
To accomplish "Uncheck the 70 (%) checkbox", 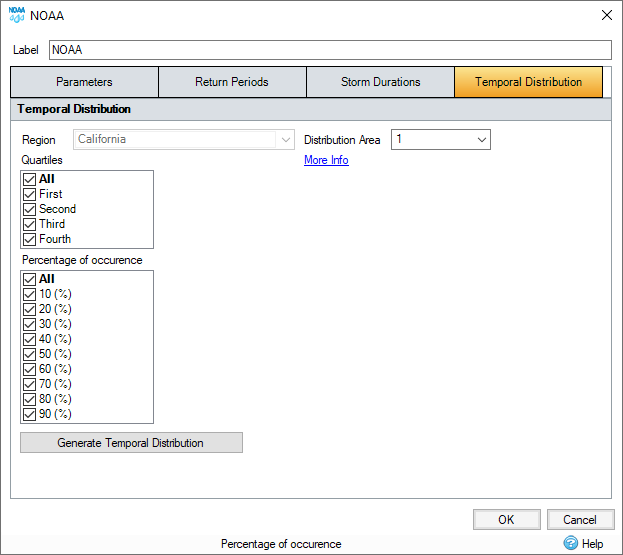I will tap(29, 385).
